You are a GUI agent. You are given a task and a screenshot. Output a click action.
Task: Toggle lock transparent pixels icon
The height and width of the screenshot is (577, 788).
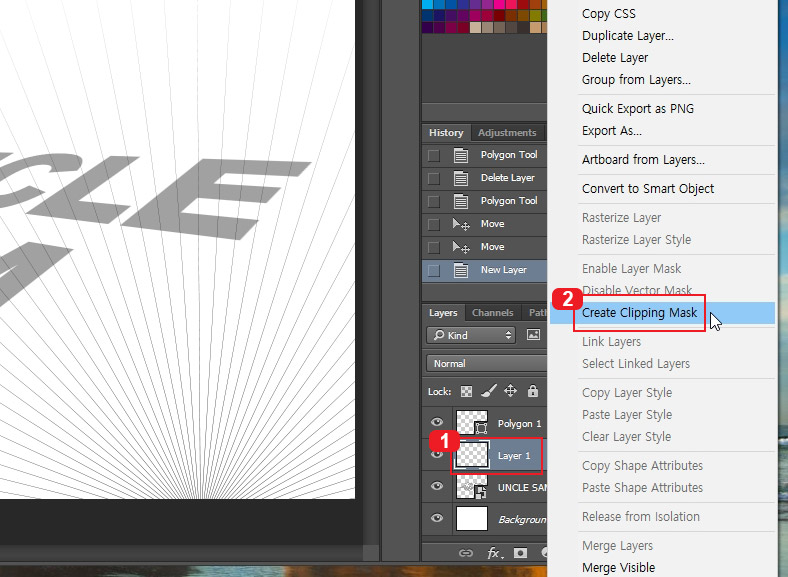(466, 392)
